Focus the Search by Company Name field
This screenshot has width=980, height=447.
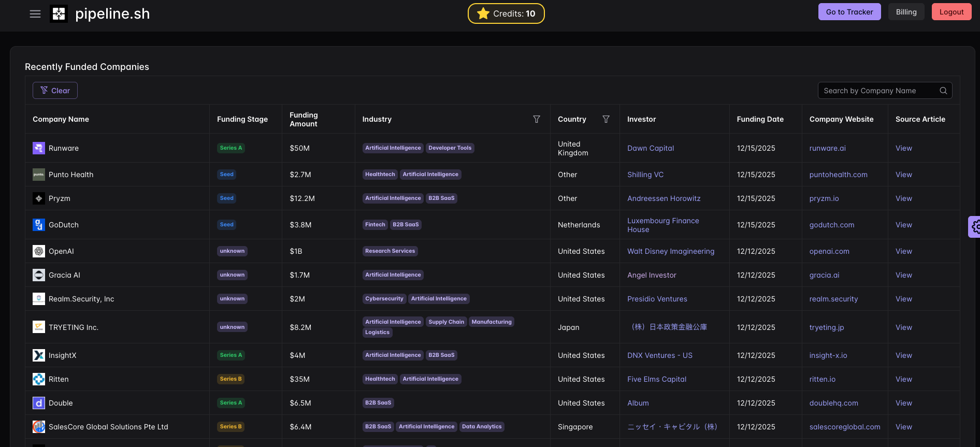pyautogui.click(x=878, y=91)
